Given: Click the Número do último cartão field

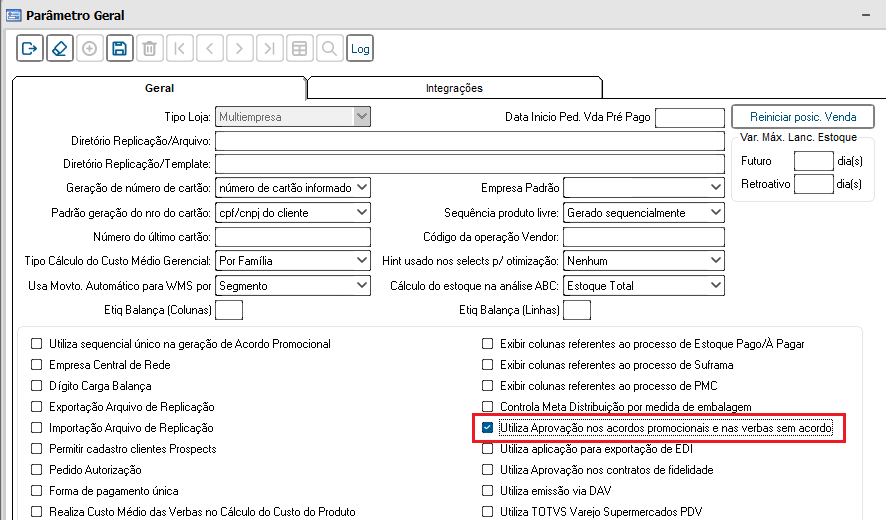Looking at the screenshot, I should coord(293,237).
